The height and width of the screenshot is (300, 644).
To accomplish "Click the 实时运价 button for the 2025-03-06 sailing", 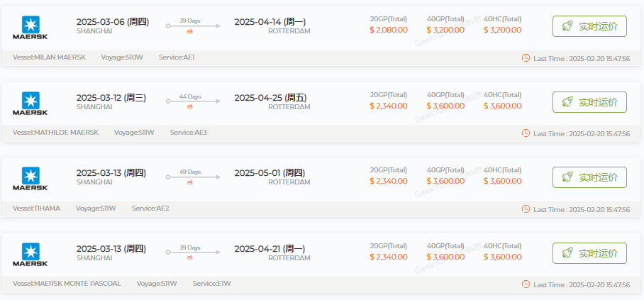I will [589, 26].
